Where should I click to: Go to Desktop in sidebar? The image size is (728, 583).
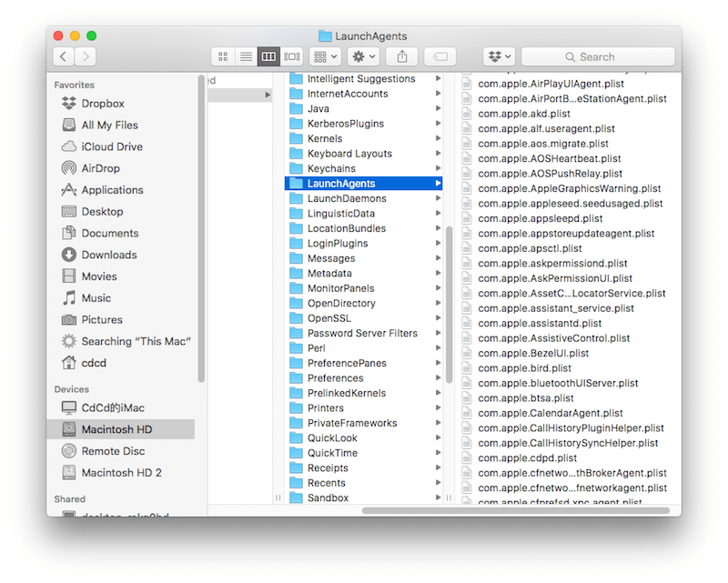[121, 212]
